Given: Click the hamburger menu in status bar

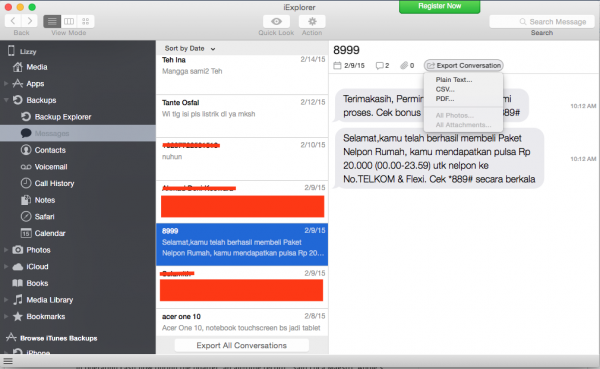Looking at the screenshot, I should pyautogui.click(x=8, y=361).
